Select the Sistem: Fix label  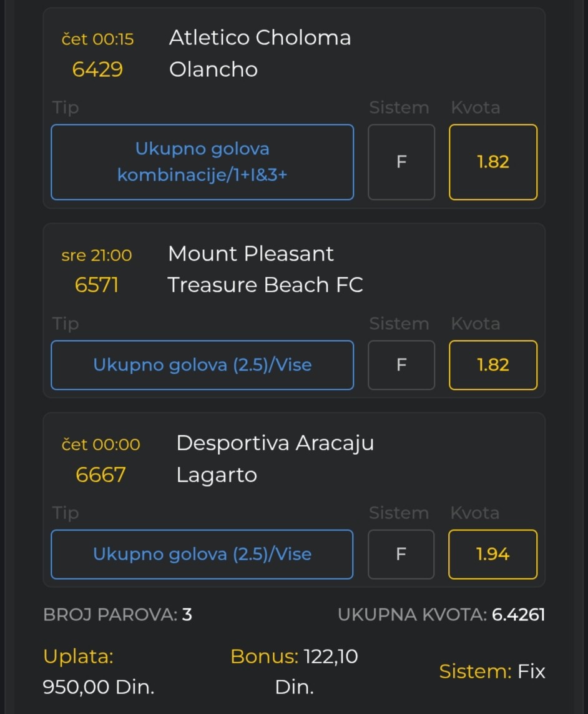492,672
